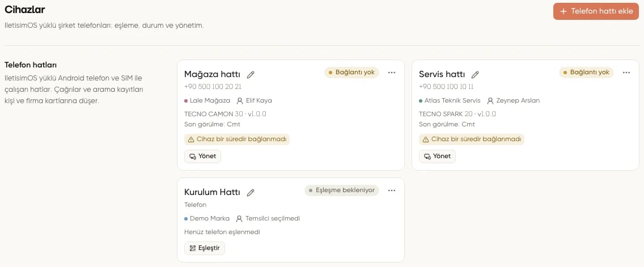Open the three-dot menu on Mağaza hattı card
The height and width of the screenshot is (267, 644).
pyautogui.click(x=391, y=73)
